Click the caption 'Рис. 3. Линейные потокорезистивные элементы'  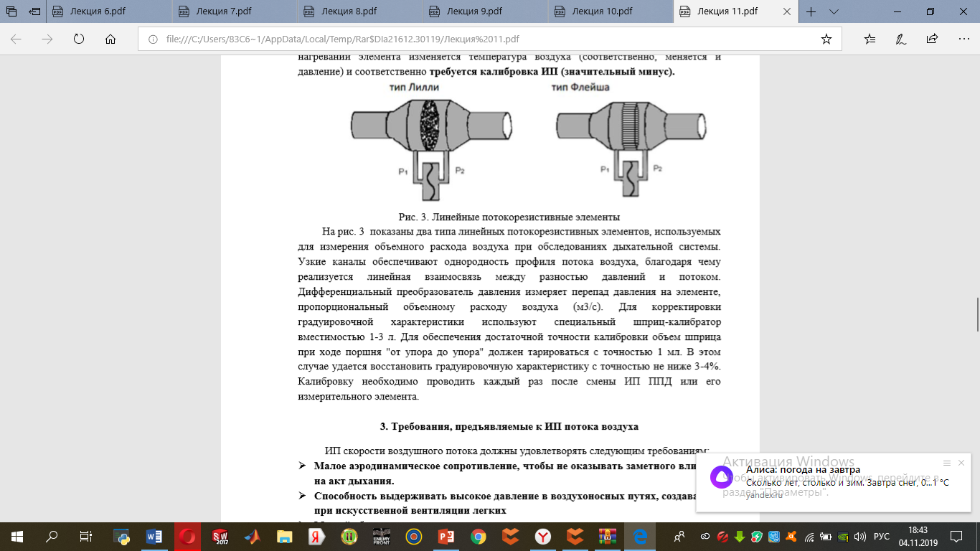point(509,217)
